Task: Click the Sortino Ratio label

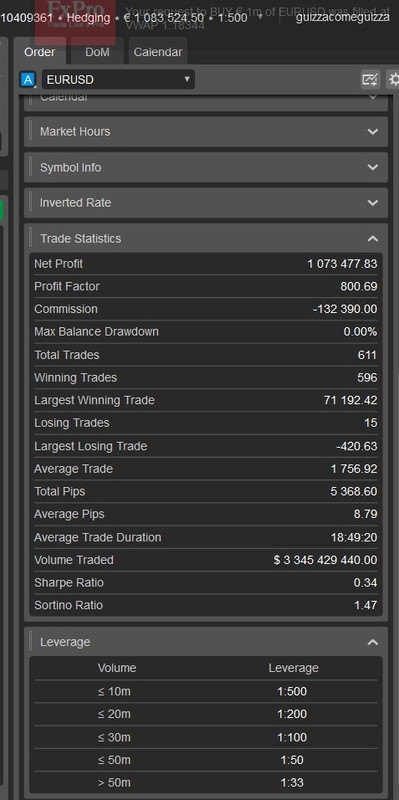Action: 68,605
